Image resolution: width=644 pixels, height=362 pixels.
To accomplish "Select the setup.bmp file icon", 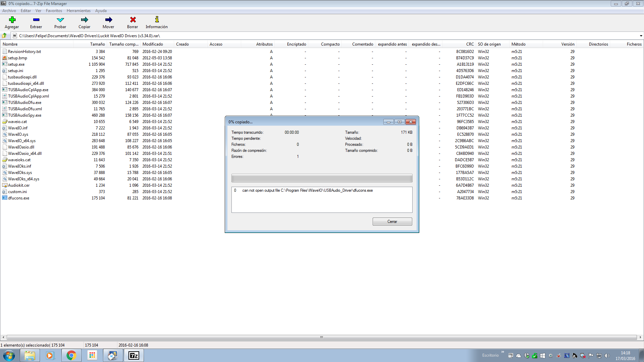I will point(5,58).
